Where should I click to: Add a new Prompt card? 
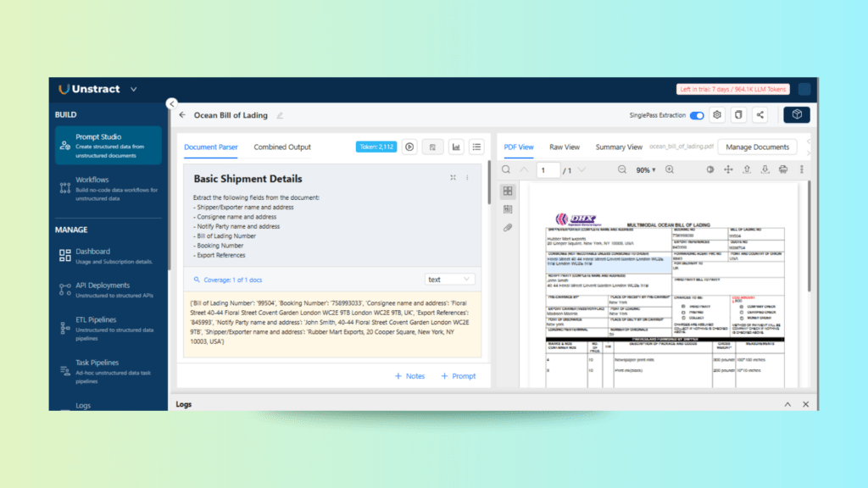click(458, 376)
